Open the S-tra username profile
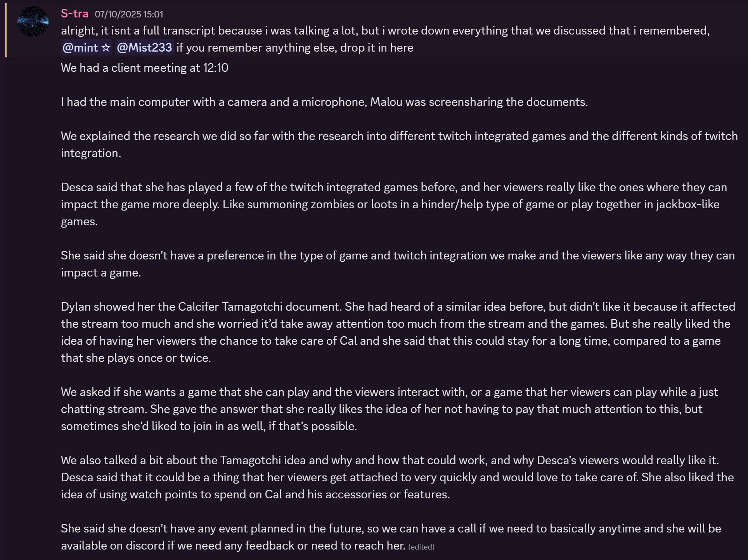 74,14
